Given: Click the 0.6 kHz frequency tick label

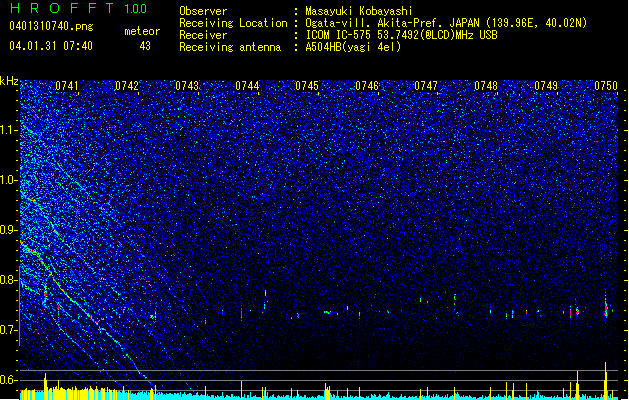Looking at the screenshot, I should click(9, 380).
